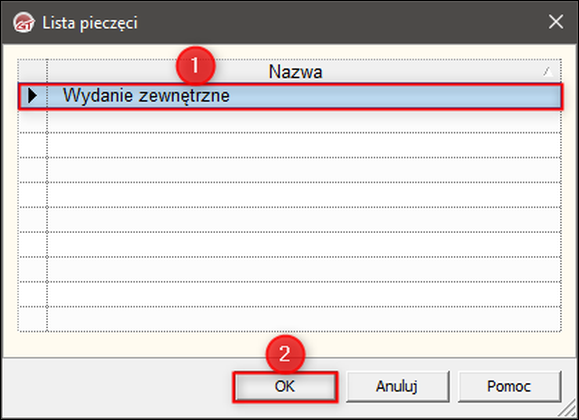Click the Anuluj button

[x=397, y=386]
